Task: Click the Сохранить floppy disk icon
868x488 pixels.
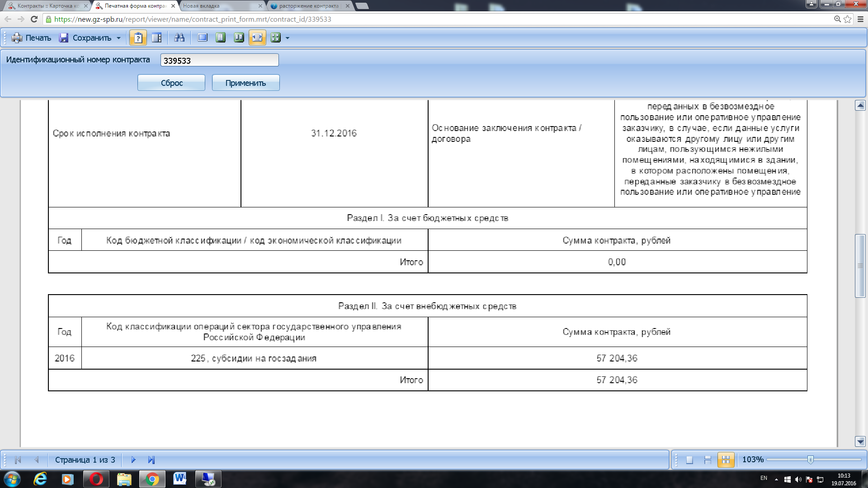Action: point(64,38)
